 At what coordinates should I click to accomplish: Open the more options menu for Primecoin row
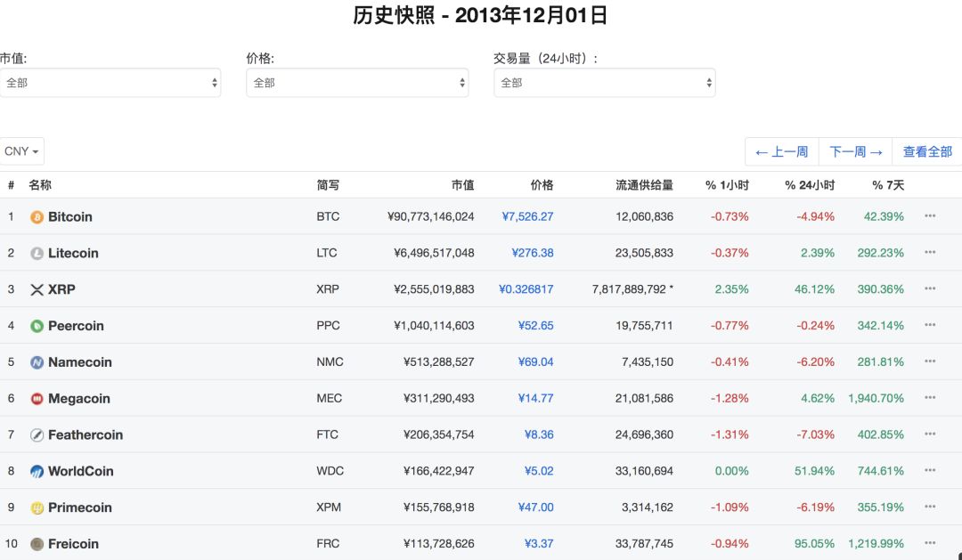(x=930, y=507)
